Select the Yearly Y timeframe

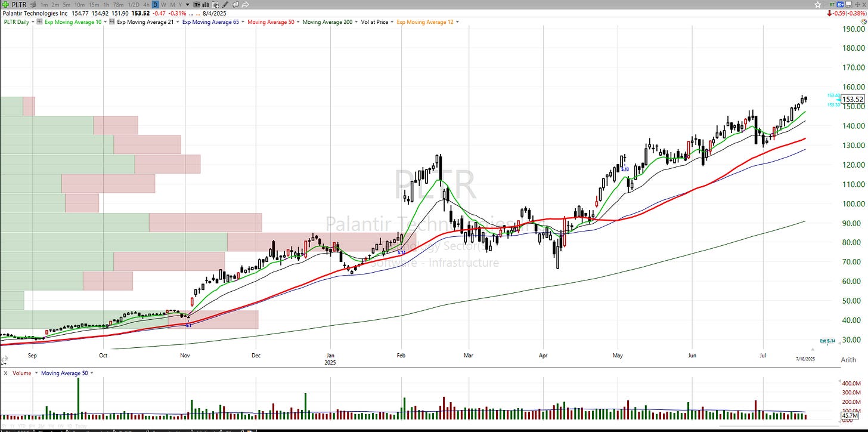180,4
